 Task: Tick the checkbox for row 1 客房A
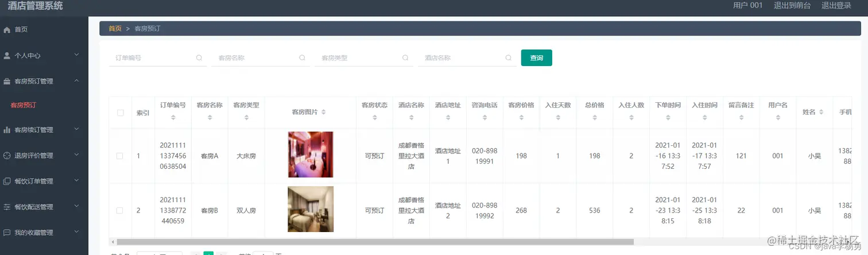(x=120, y=156)
